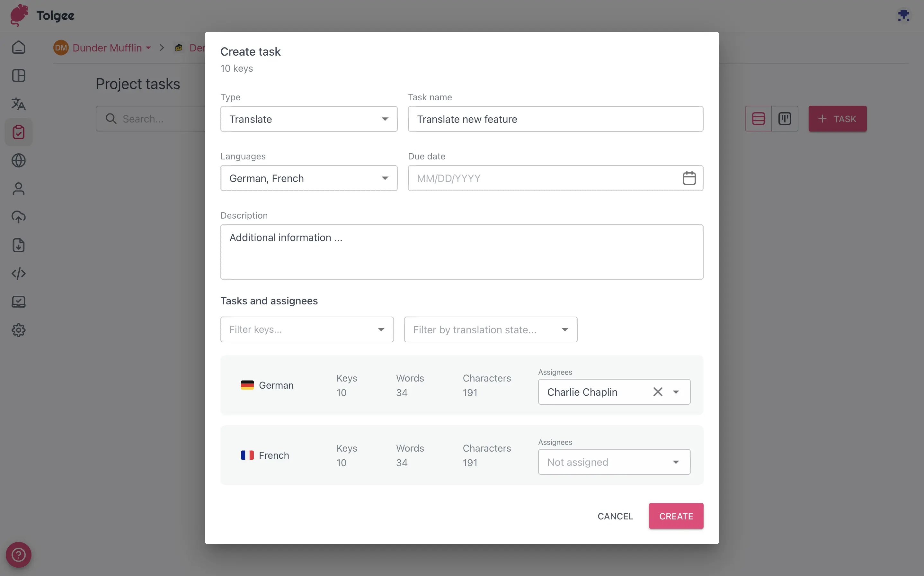Click the dashboard home icon in sidebar
Viewport: 924px width, 576px height.
19,47
